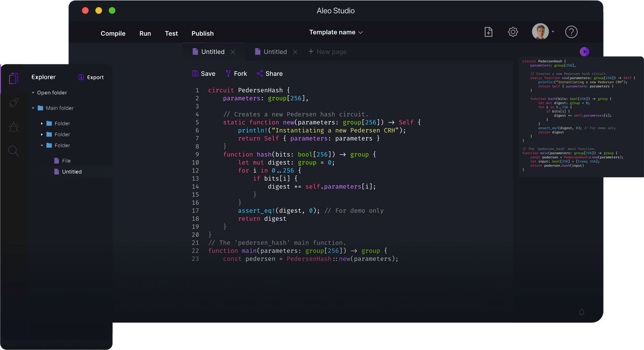Switch to the second Untitled tab
The image size is (644, 350).
(275, 52)
